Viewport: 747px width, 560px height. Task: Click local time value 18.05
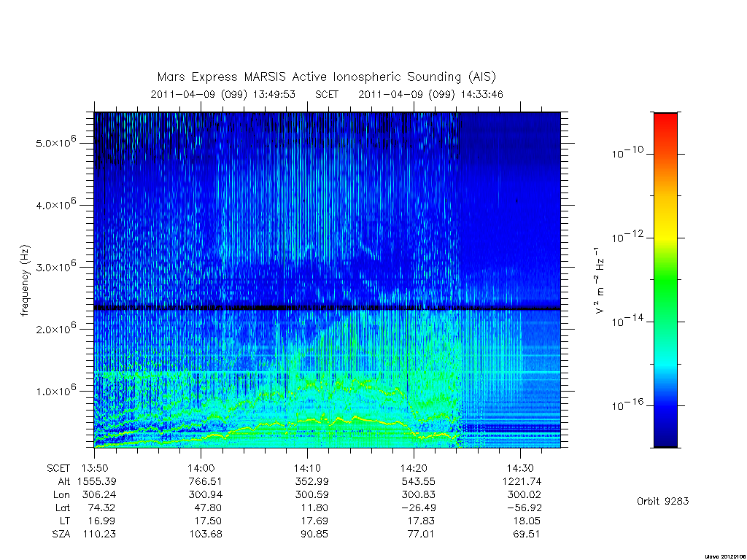pos(527,521)
